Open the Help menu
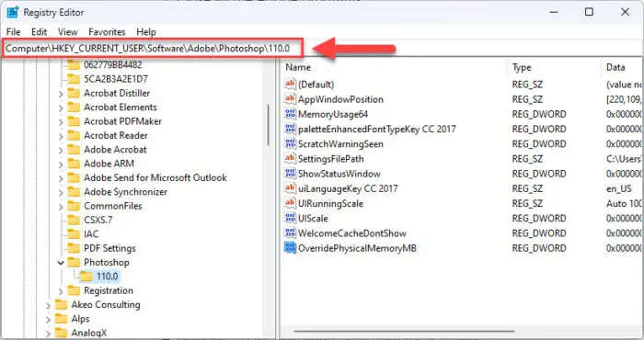 [x=146, y=32]
